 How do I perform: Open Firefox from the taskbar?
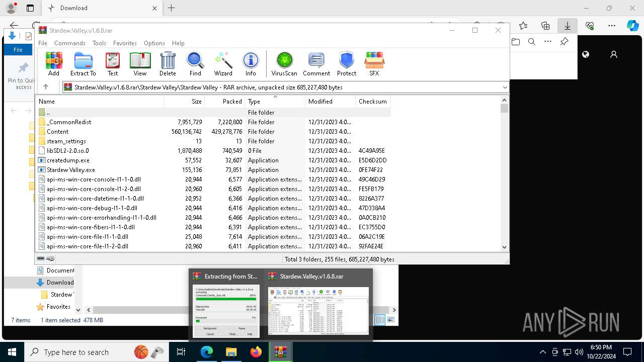point(256,352)
